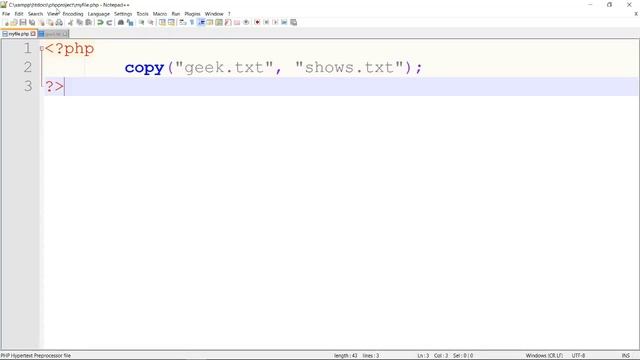
Task: Toggle INS insert mode in the status bar
Action: pos(625,356)
